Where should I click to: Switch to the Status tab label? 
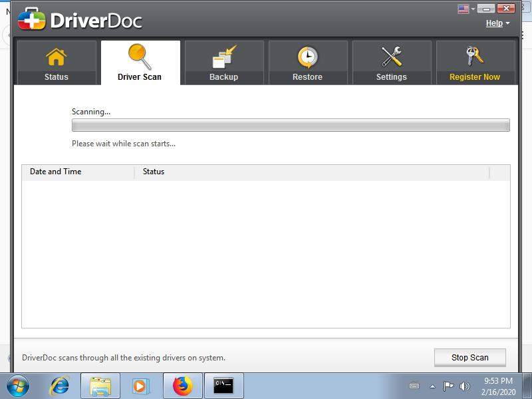57,77
